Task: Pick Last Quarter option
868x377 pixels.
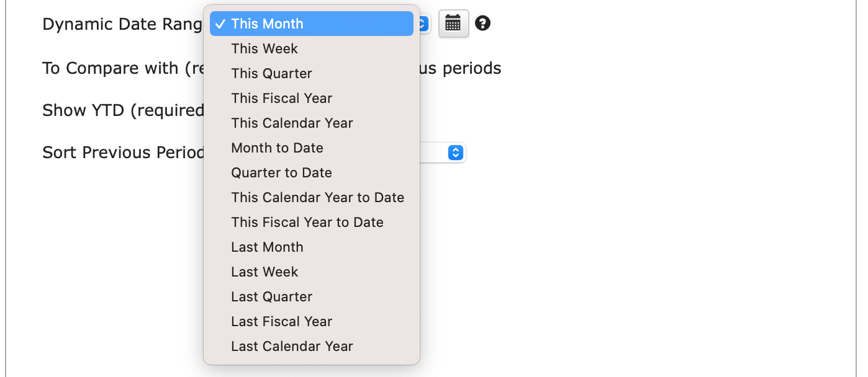Action: (312, 296)
